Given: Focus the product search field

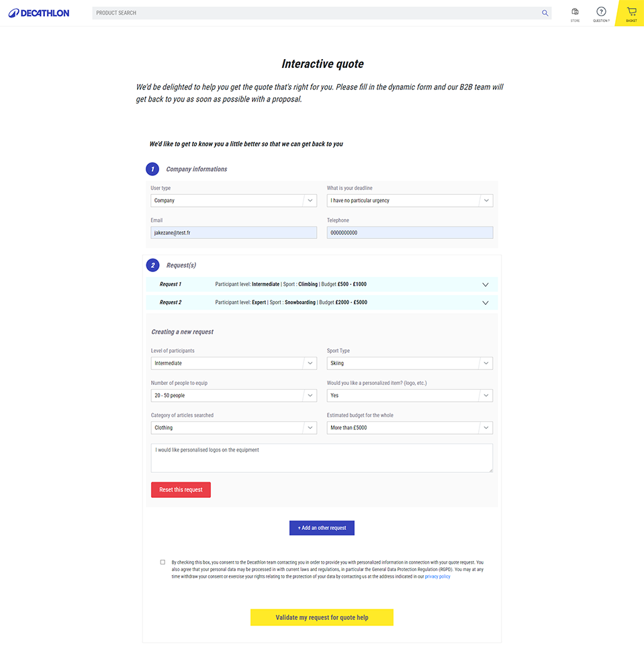Looking at the screenshot, I should pos(316,13).
